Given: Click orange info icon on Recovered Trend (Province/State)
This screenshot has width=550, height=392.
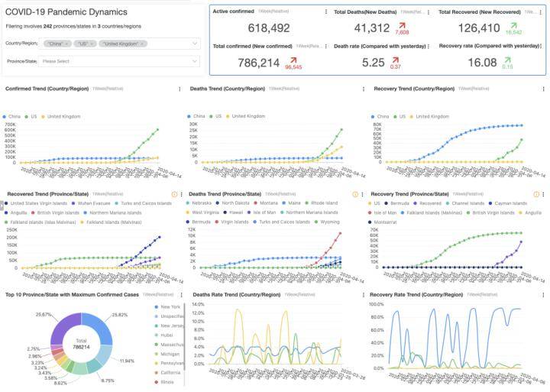Looking at the screenshot, I should click(173, 194).
